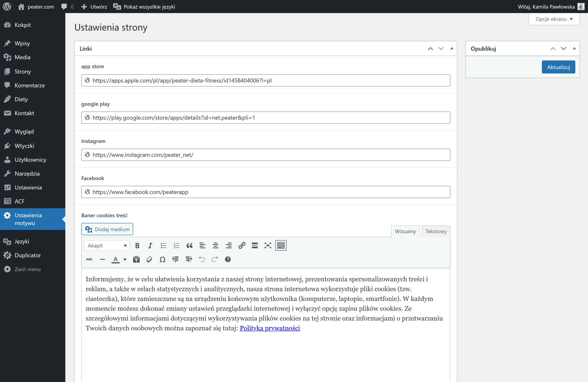Open the Wtyczki menu in sidebar
588x382 pixels.
(x=24, y=146)
